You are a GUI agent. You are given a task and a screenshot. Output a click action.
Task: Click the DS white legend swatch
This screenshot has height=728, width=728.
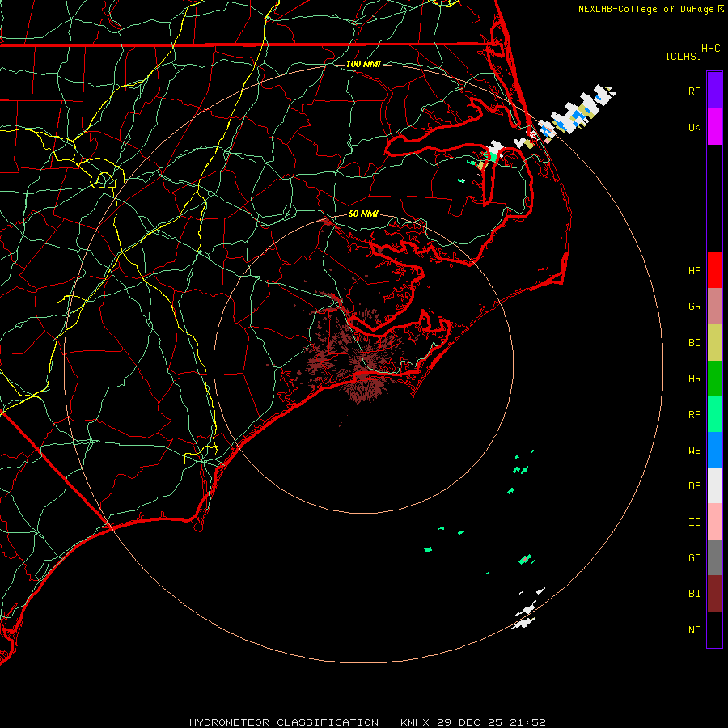point(714,485)
